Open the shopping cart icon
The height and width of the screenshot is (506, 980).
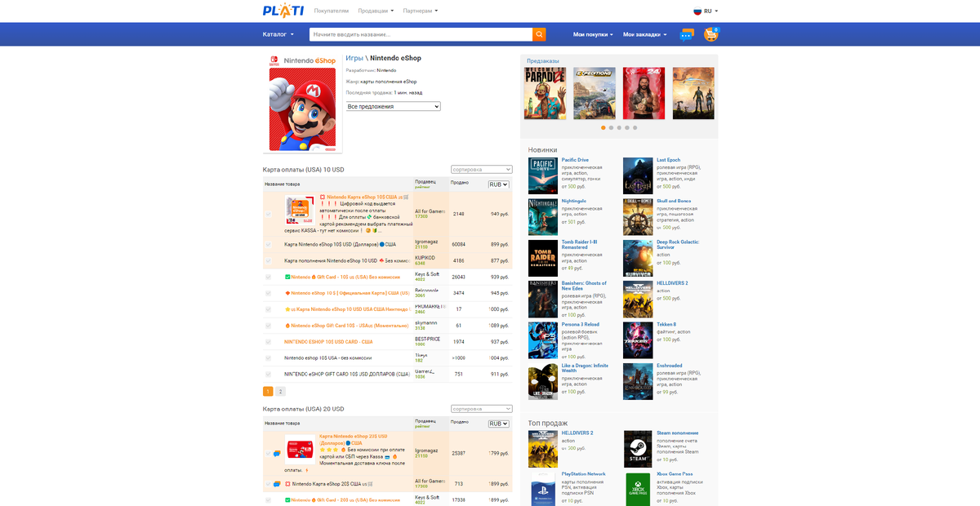[x=710, y=34]
